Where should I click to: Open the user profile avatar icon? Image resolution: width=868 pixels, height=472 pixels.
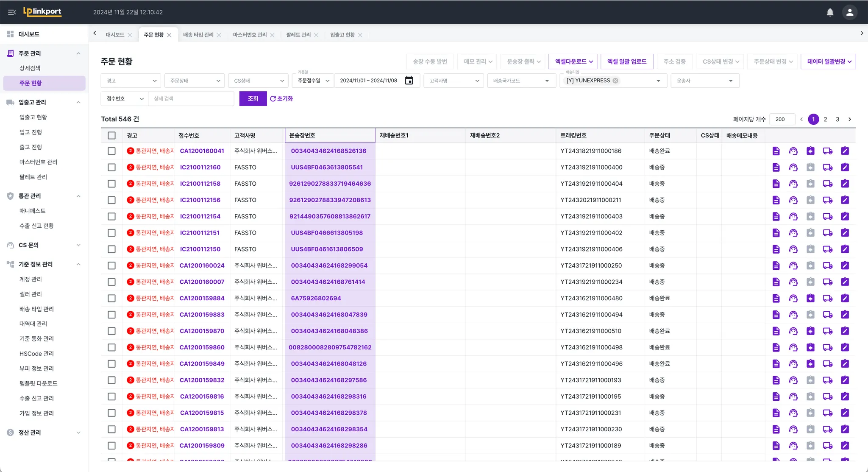(849, 12)
